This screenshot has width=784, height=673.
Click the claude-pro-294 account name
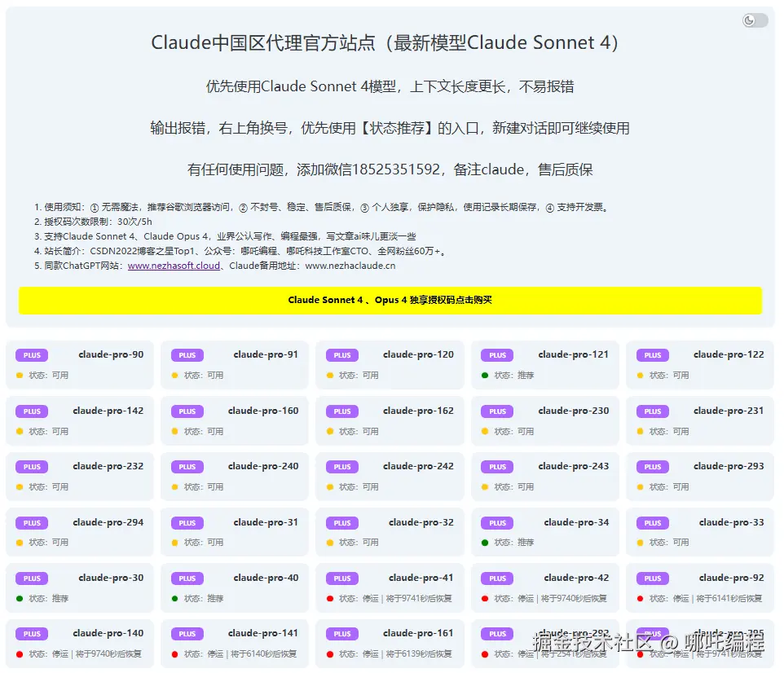point(108,522)
